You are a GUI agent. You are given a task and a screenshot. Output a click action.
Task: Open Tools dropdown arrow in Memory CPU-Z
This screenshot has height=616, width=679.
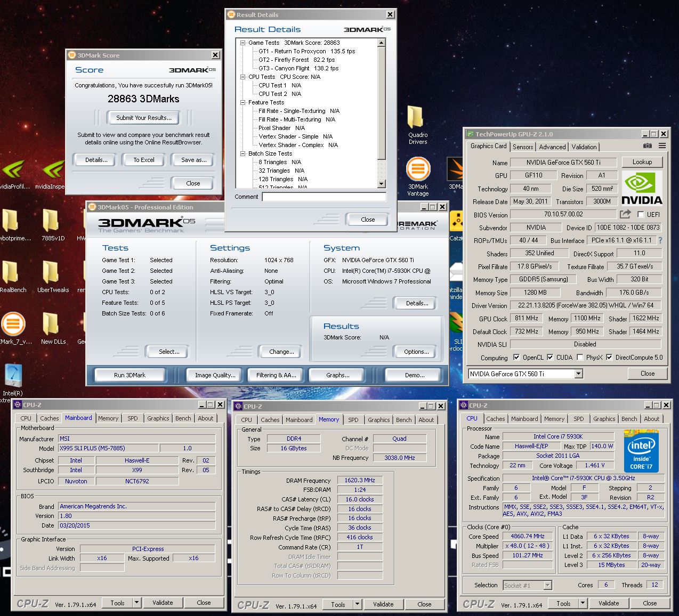(357, 604)
